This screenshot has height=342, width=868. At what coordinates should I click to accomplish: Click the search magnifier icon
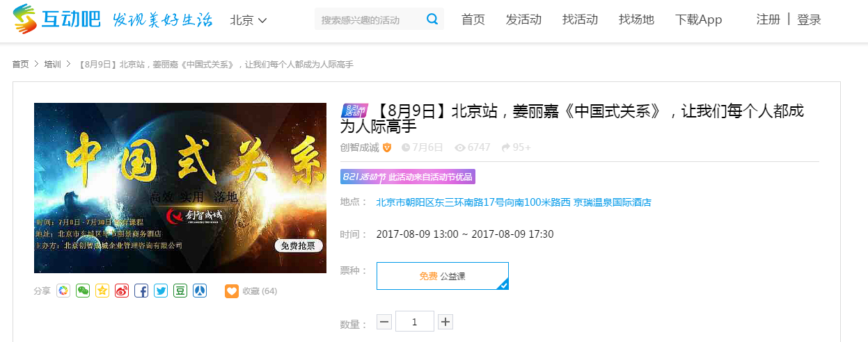pos(432,19)
